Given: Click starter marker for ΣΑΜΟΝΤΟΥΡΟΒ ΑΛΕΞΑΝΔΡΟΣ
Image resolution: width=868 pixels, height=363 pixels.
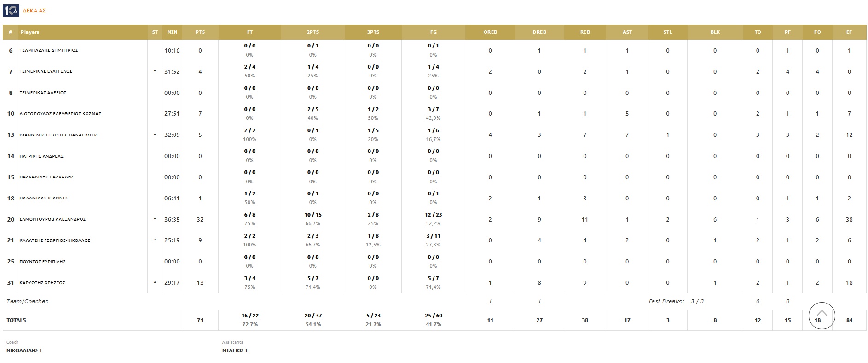Looking at the screenshot, I should pos(155,219).
